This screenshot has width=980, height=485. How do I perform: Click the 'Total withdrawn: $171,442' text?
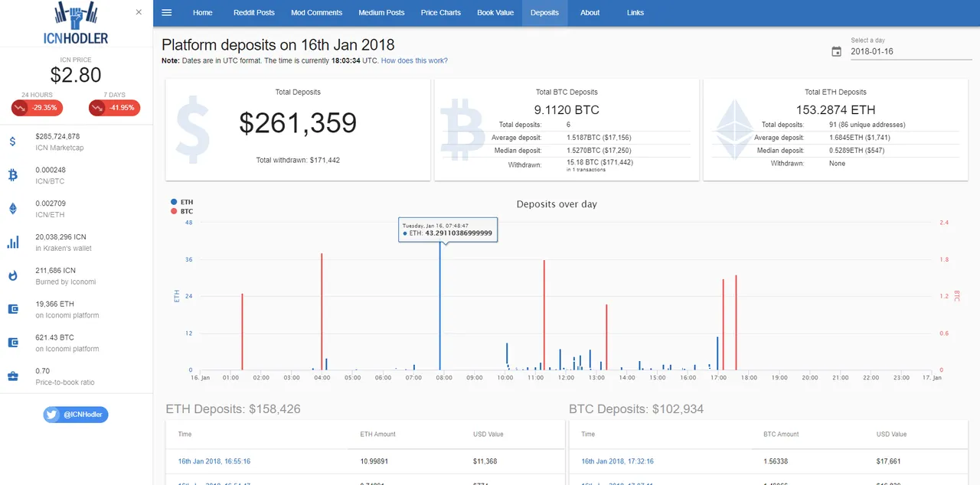(x=298, y=160)
